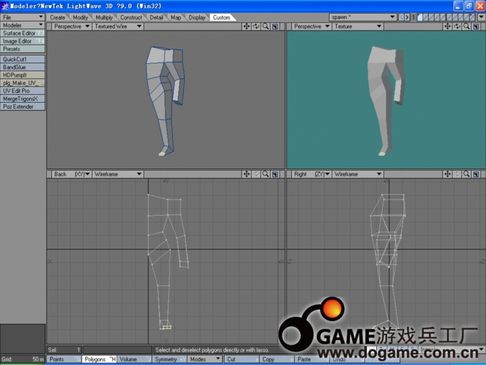The width and height of the screenshot is (486, 365).
Task: Click the UV Edit Pro button
Action: (22, 91)
